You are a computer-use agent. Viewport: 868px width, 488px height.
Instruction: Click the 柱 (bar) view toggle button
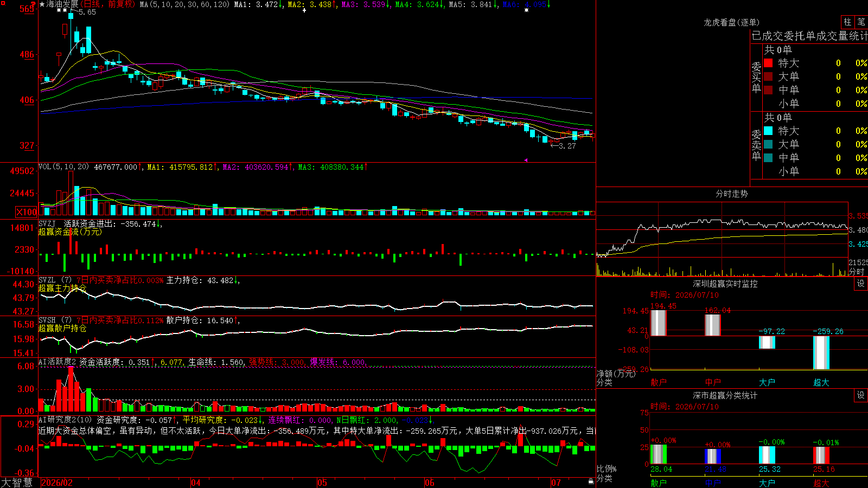pyautogui.click(x=847, y=22)
